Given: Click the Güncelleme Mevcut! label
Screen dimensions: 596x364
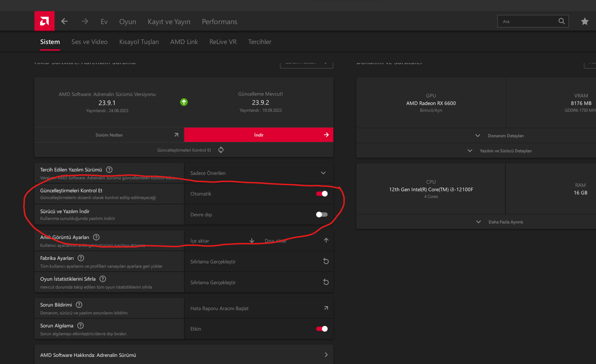Looking at the screenshot, I should (x=260, y=94).
